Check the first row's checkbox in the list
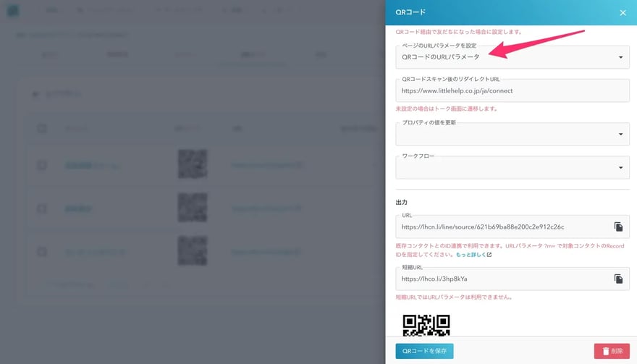Viewport: 637px width, 364px height. [x=42, y=165]
